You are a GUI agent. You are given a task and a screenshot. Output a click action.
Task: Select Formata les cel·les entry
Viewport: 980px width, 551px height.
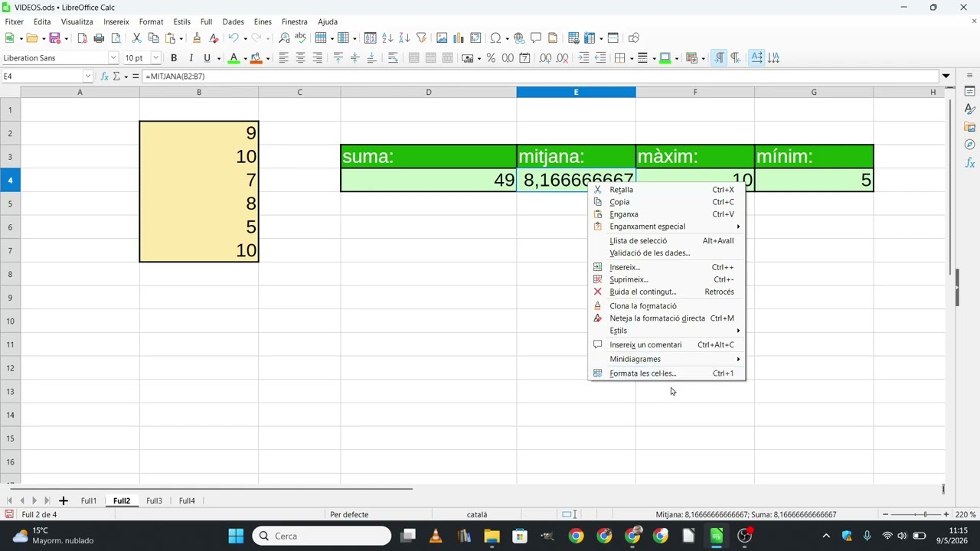[666, 373]
